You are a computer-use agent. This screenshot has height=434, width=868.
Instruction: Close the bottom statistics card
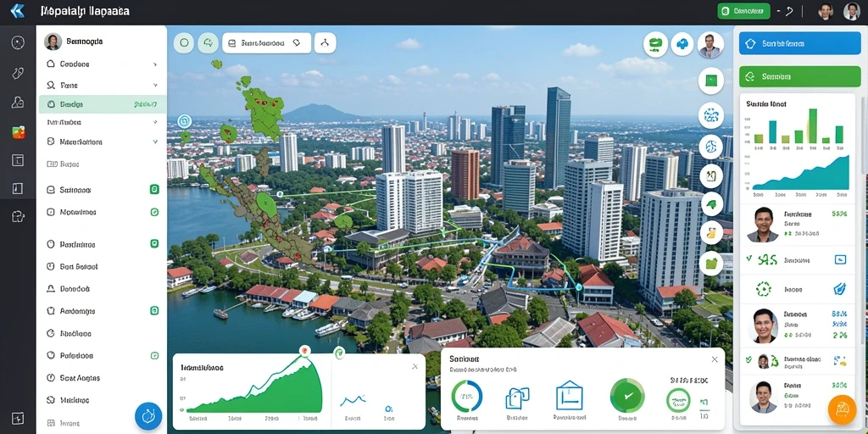(x=714, y=359)
